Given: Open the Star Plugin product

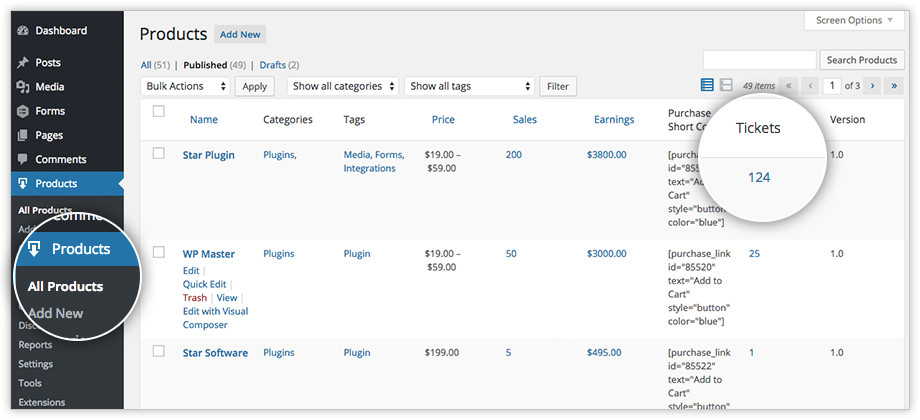Looking at the screenshot, I should pos(208,155).
